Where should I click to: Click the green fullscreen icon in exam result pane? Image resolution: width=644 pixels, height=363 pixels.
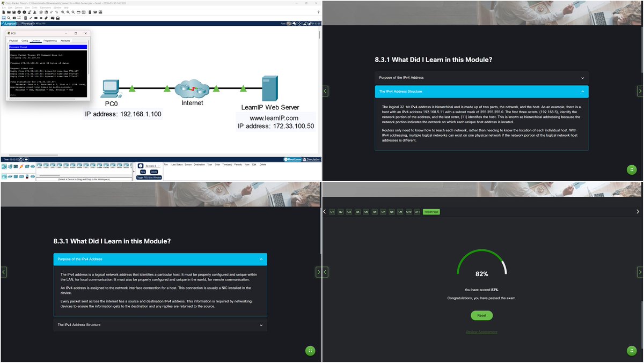coord(632,351)
